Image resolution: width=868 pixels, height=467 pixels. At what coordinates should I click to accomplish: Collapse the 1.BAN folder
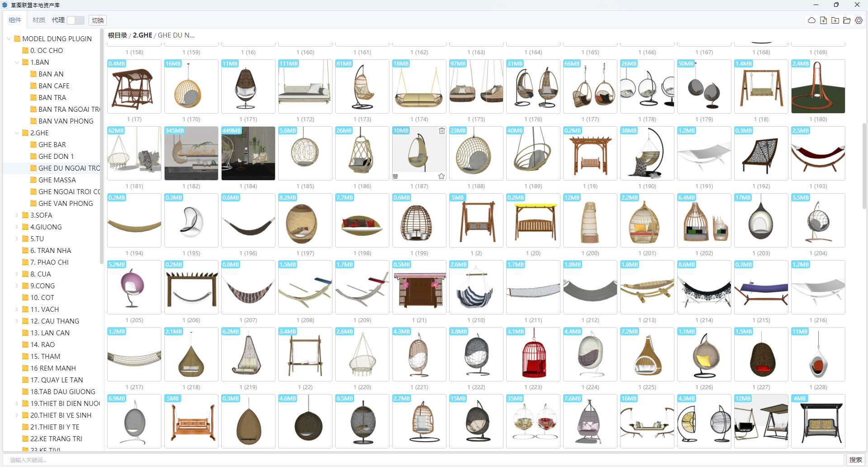coord(17,62)
